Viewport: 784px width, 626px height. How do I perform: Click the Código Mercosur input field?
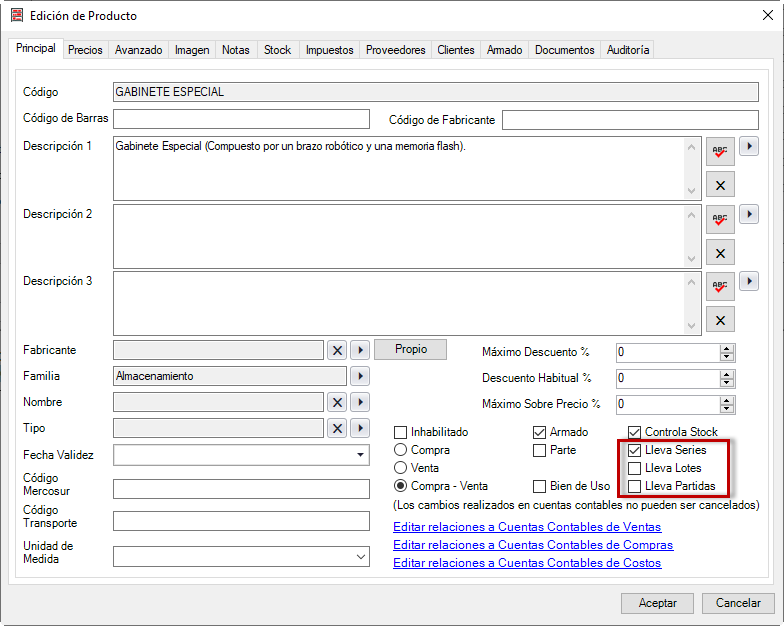point(242,489)
